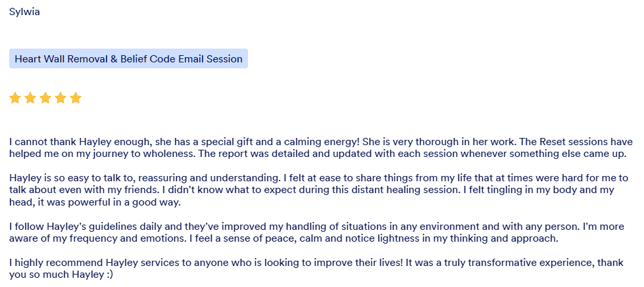Select the third (middle) rating star
The height and width of the screenshot is (287, 644).
[x=45, y=98]
